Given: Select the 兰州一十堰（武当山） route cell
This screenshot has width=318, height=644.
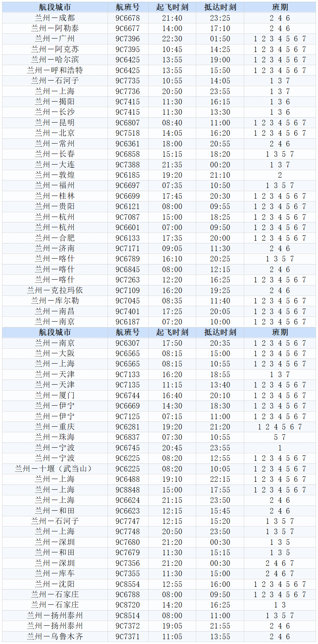Looking at the screenshot, I should [55, 469].
